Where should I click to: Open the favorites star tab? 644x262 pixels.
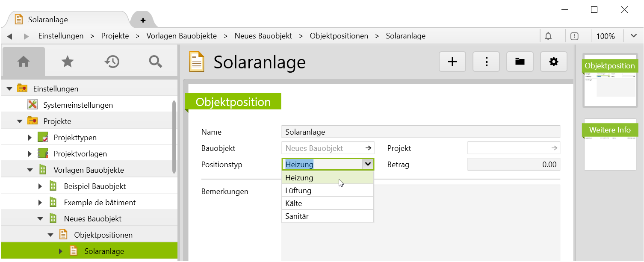(68, 62)
